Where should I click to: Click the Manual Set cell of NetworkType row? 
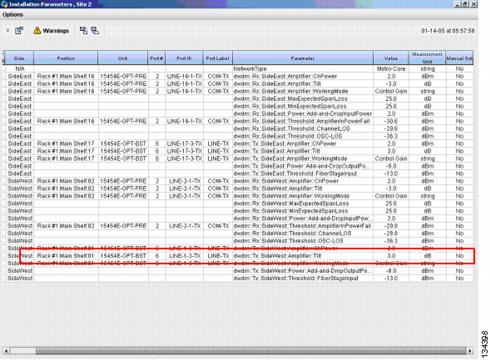459,69
